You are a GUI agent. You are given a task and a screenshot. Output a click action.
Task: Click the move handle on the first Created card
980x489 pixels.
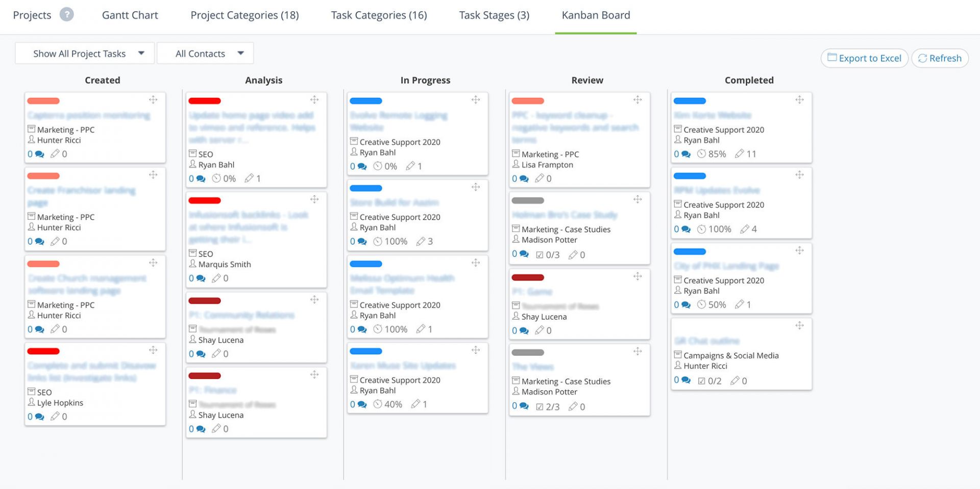[153, 100]
